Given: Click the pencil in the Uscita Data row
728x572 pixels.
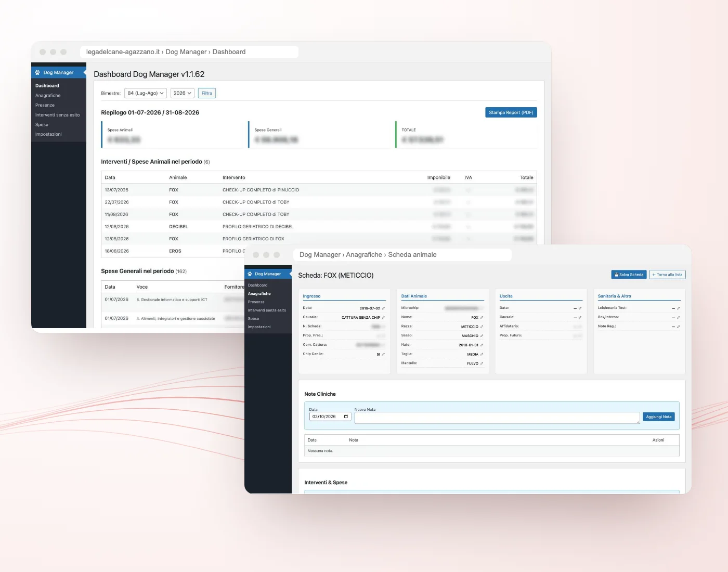Looking at the screenshot, I should click(x=580, y=308).
